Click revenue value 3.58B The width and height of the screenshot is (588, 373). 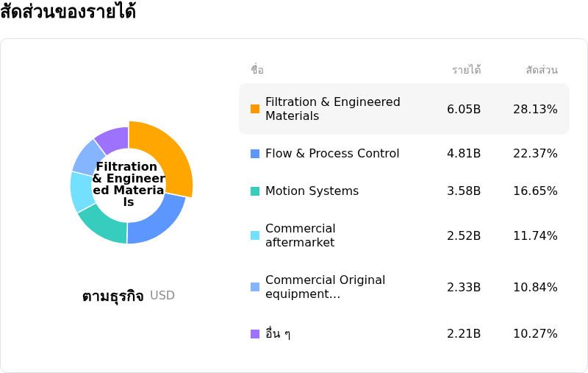point(464,191)
